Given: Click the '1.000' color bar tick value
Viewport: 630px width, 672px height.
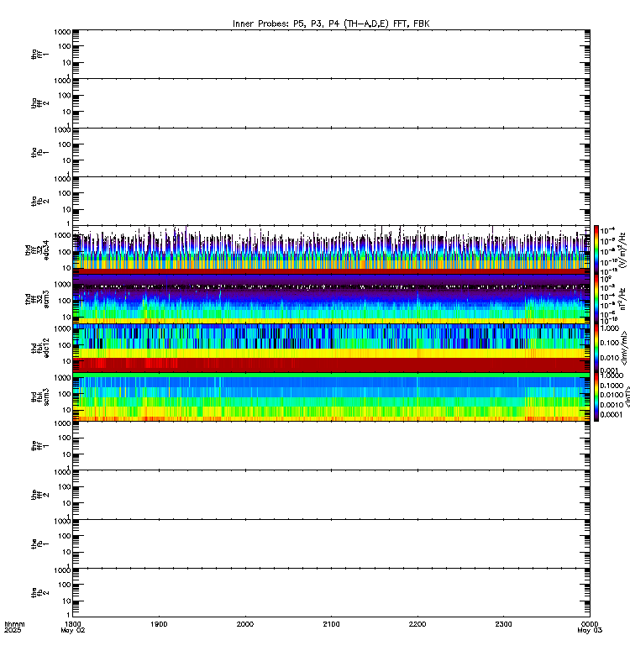Looking at the screenshot, I should (x=610, y=328).
